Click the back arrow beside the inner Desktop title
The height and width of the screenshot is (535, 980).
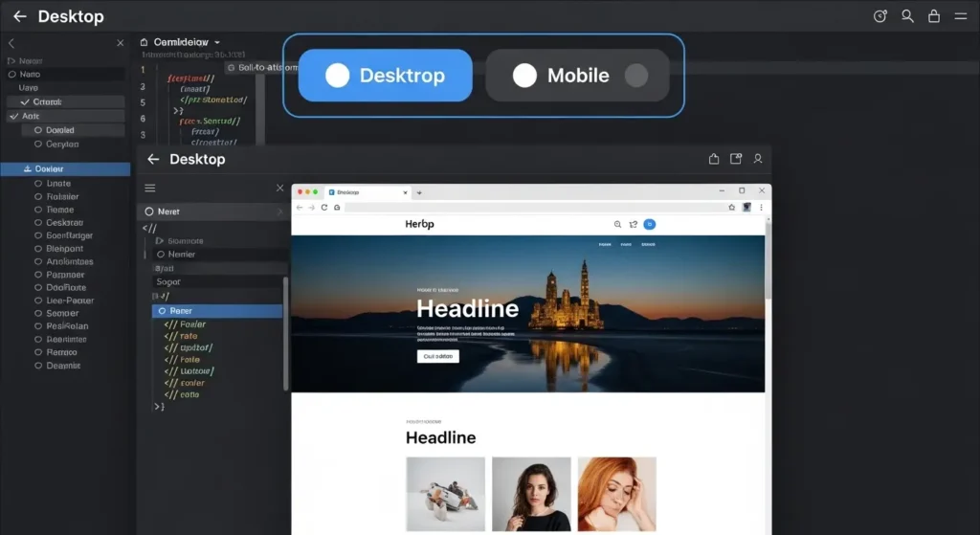coord(153,159)
